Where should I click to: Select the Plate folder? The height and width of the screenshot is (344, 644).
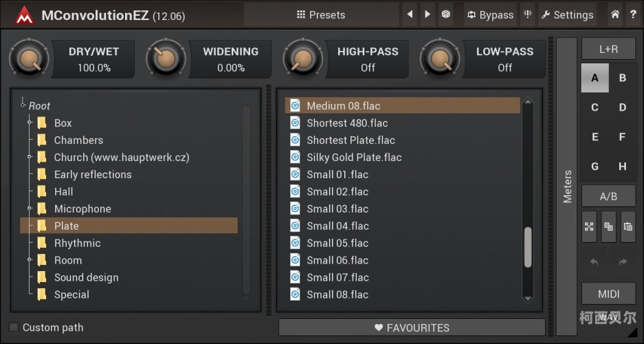tap(129, 226)
